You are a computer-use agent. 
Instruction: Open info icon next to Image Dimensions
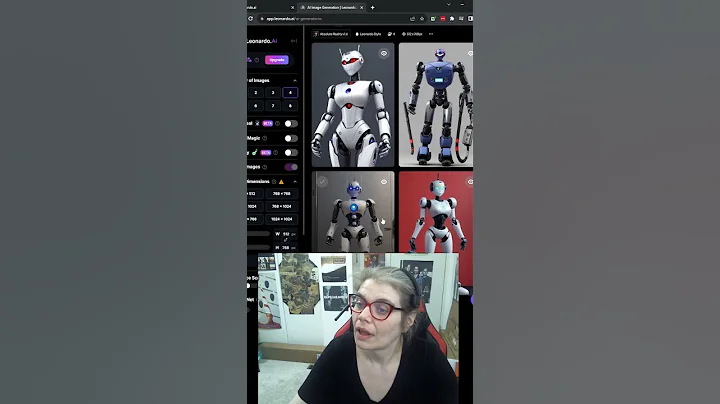274,182
